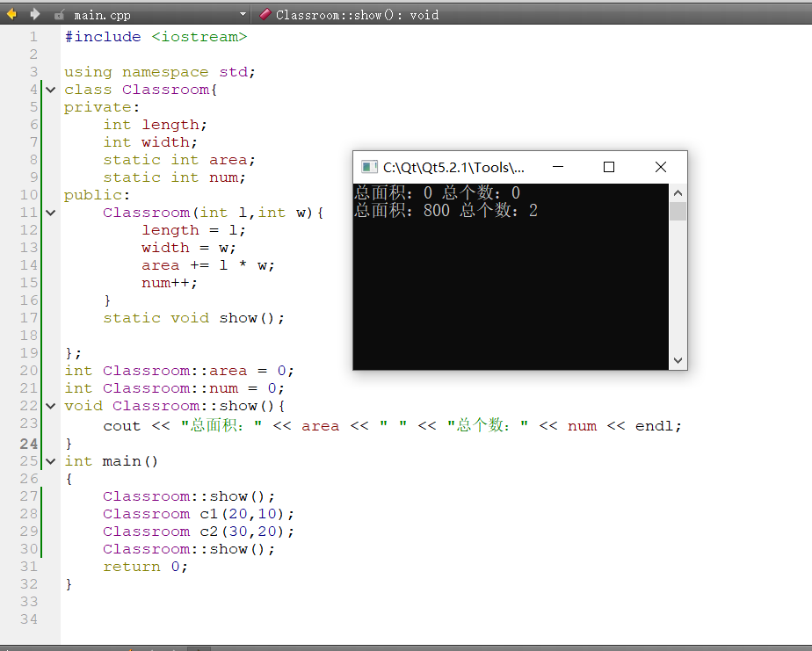
Task: Click the first console output line showing 0
Action: point(438,192)
